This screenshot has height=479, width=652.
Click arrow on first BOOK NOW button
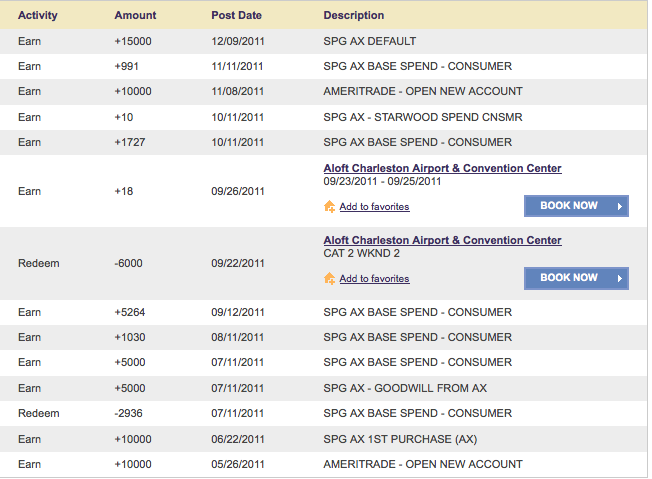click(x=620, y=206)
